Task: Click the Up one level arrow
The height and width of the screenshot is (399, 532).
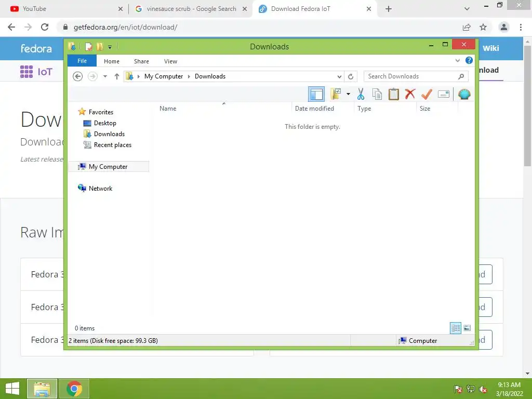Action: (117, 76)
